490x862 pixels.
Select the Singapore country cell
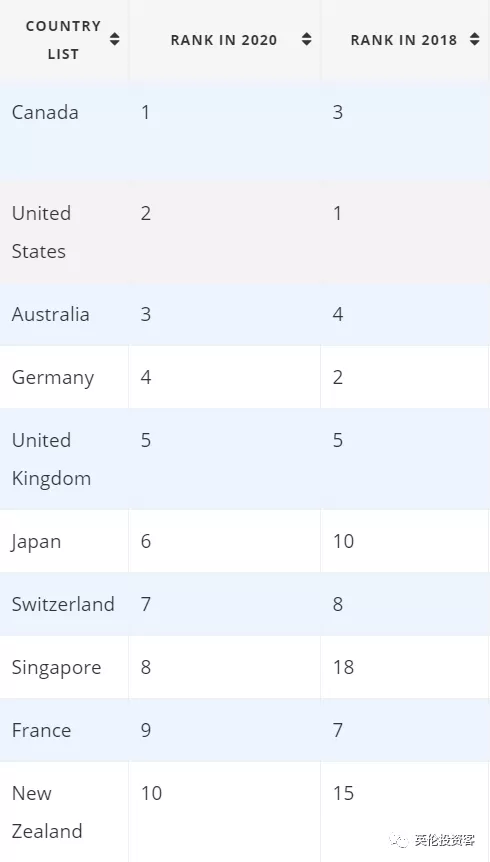coord(64,667)
